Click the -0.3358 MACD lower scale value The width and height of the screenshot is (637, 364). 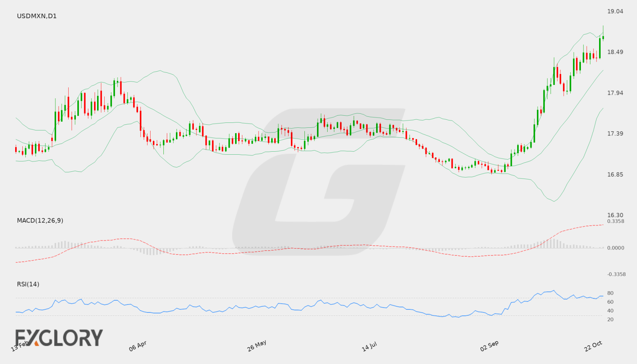click(617, 274)
